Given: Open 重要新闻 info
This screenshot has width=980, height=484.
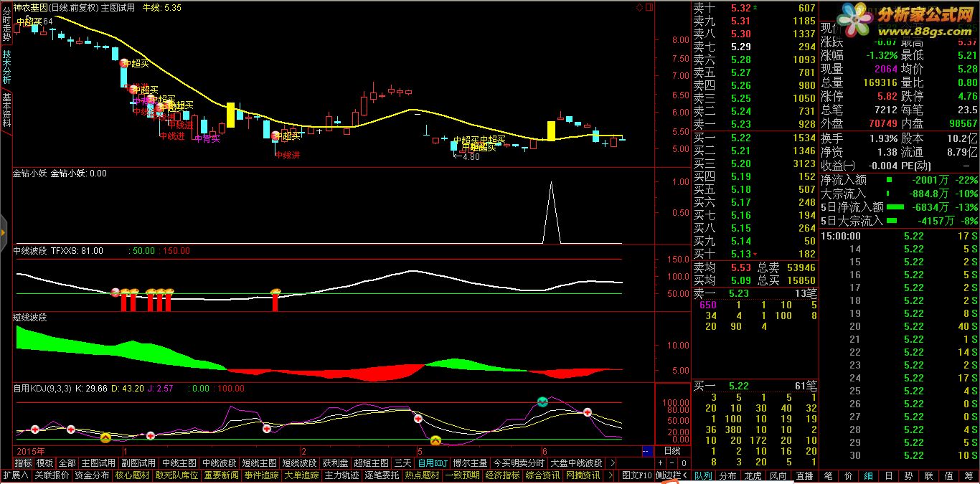Looking at the screenshot, I should point(221,475).
